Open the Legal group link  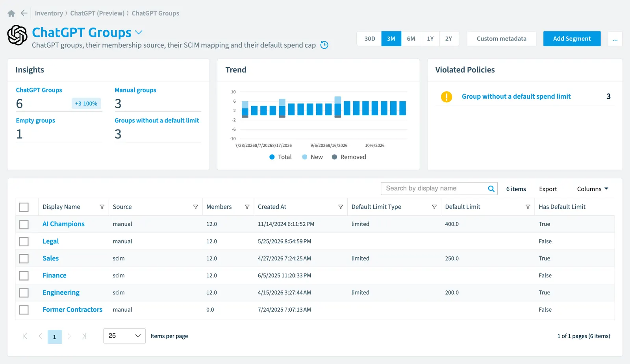[50, 241]
